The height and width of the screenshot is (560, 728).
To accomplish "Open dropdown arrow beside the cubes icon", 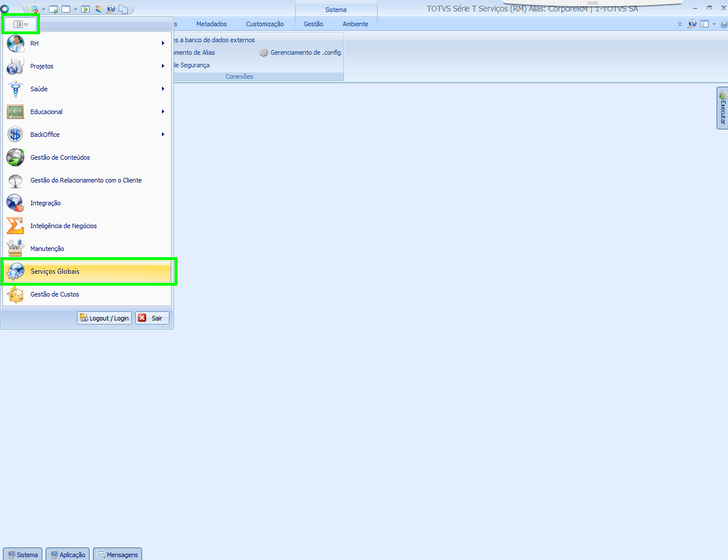I will tap(43, 9).
